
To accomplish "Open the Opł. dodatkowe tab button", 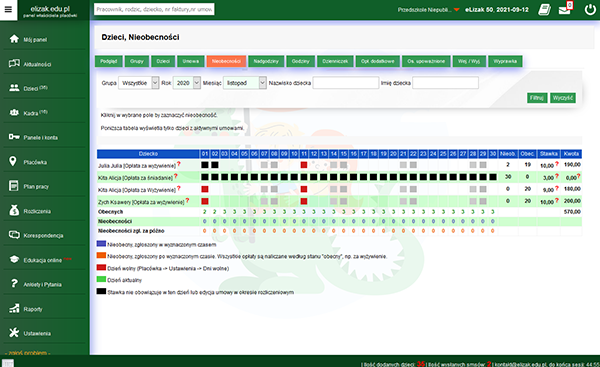I will click(378, 61).
